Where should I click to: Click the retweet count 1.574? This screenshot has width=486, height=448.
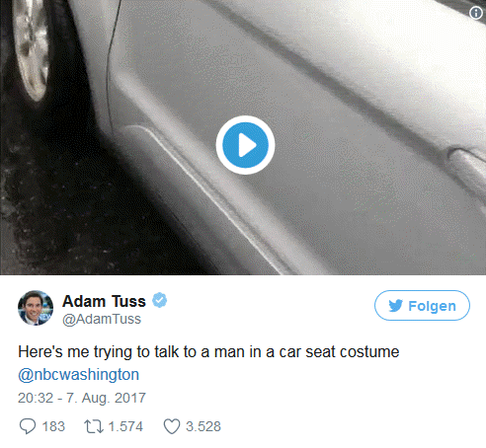(125, 426)
